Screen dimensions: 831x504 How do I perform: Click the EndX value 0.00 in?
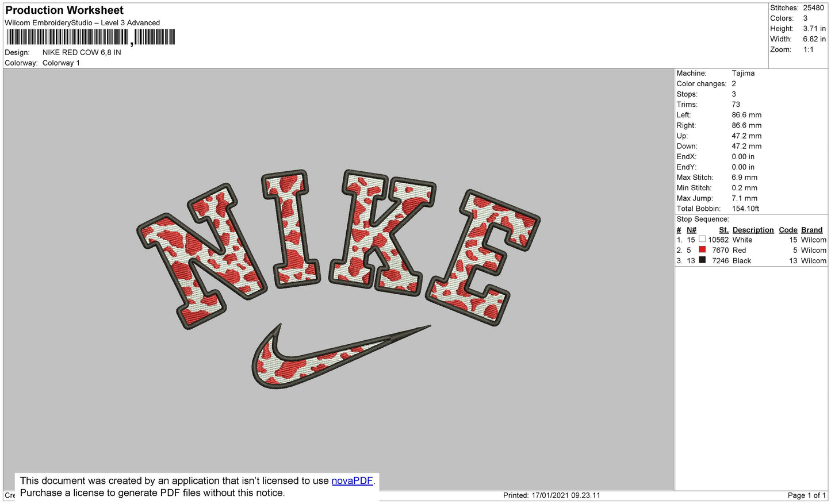pos(743,157)
